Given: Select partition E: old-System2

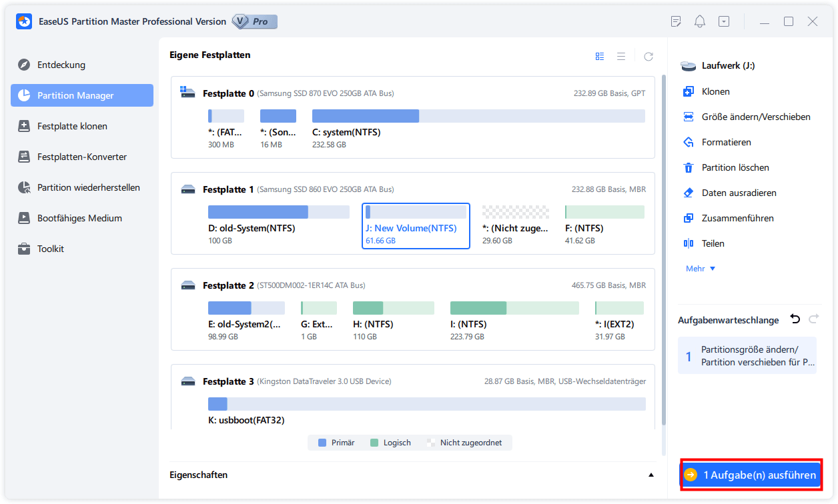Looking at the screenshot, I should (246, 321).
